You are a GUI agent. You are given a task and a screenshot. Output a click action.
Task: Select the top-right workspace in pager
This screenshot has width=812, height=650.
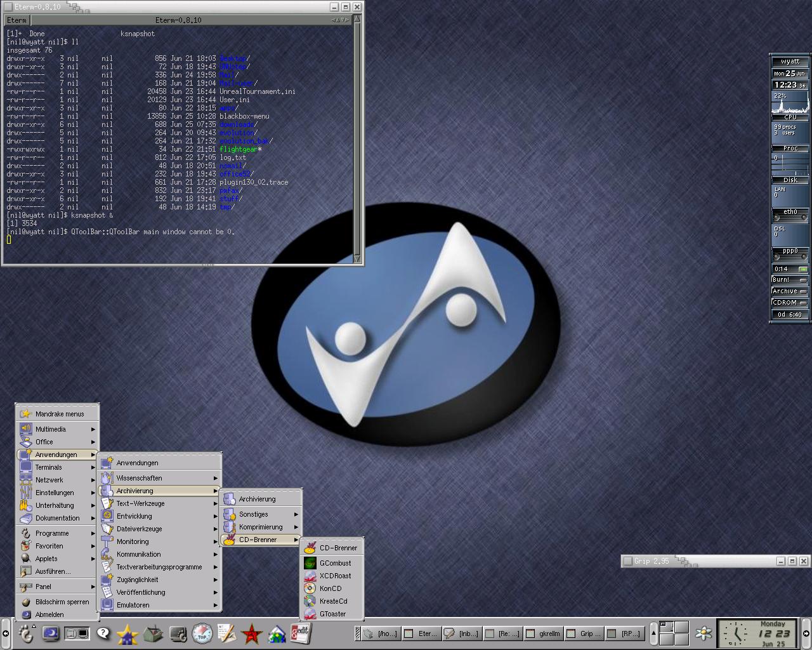pos(681,627)
